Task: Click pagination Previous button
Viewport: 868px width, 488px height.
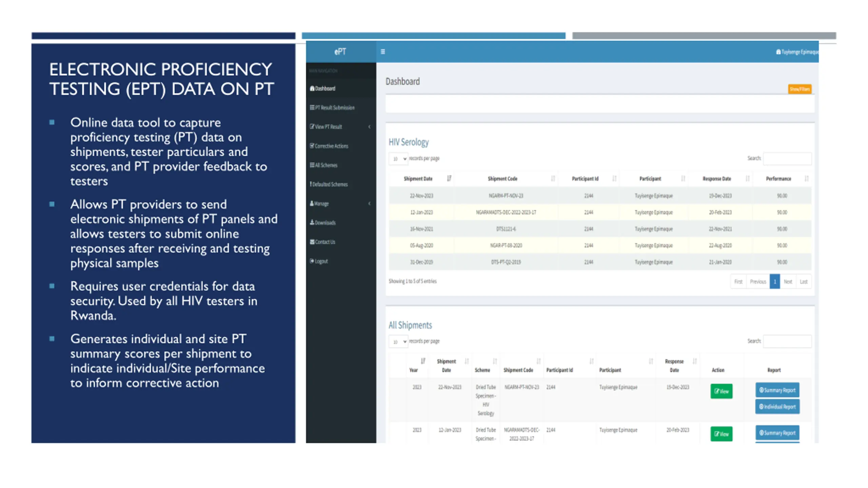Action: 758,282
